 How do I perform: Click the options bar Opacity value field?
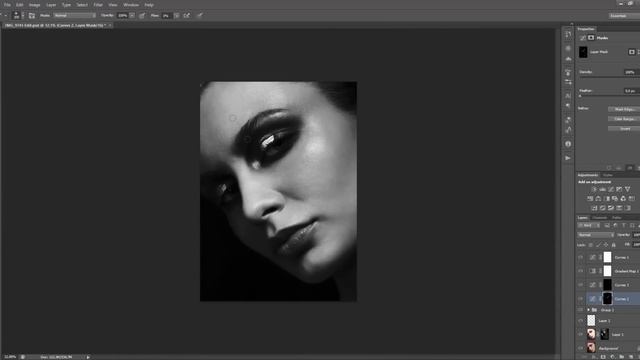[x=122, y=16]
